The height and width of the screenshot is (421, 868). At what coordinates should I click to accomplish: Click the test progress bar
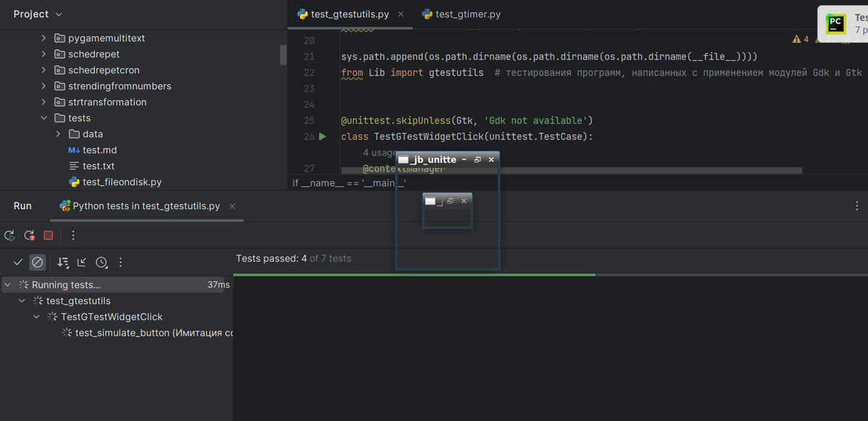[550, 275]
